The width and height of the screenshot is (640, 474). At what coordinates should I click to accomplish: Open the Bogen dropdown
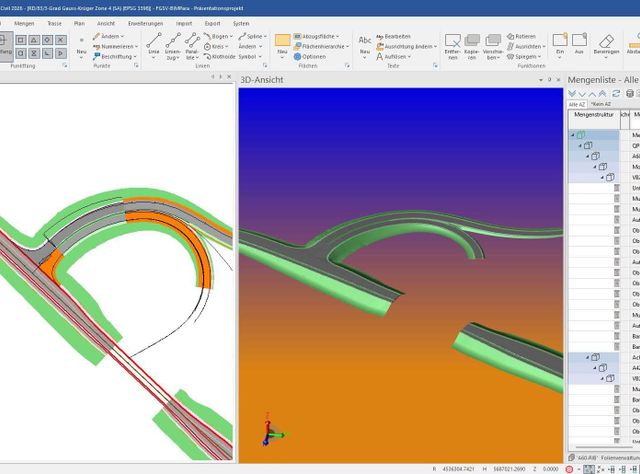[x=218, y=36]
